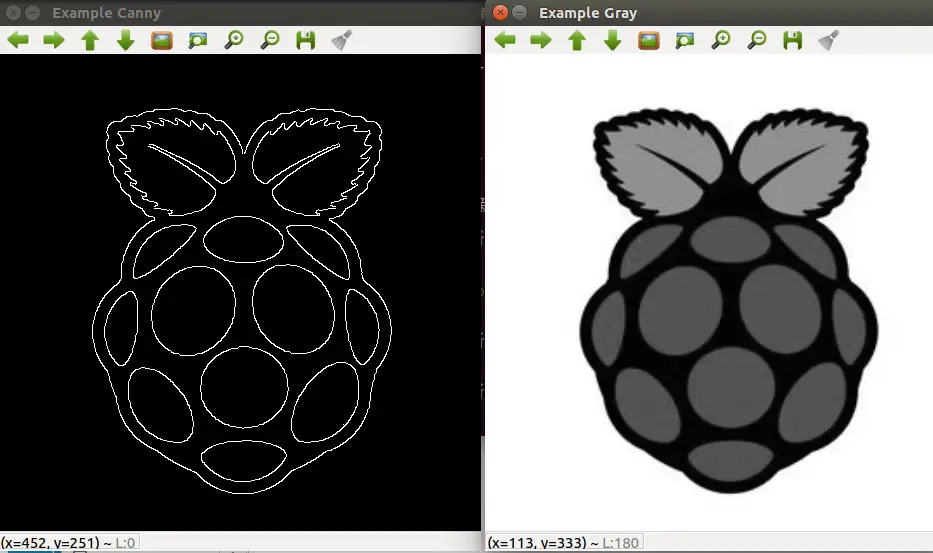Zoom in using Example Gray toolbar

pyautogui.click(x=721, y=40)
